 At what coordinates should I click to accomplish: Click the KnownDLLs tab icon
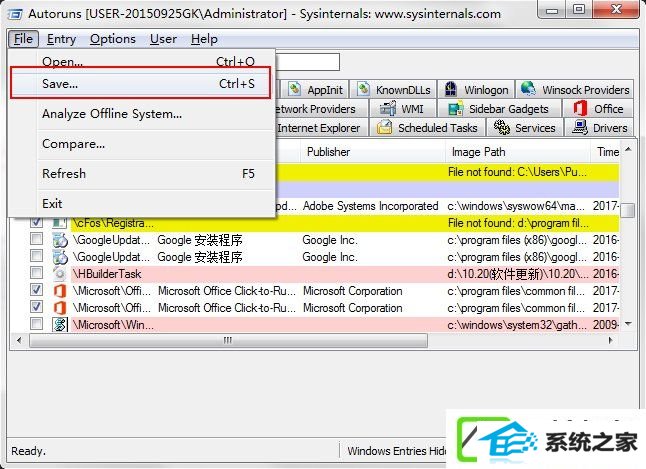coord(363,89)
